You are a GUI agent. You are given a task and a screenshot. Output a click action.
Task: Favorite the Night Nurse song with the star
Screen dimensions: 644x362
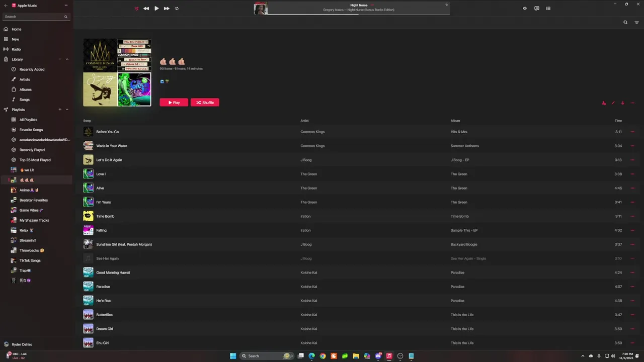click(446, 5)
